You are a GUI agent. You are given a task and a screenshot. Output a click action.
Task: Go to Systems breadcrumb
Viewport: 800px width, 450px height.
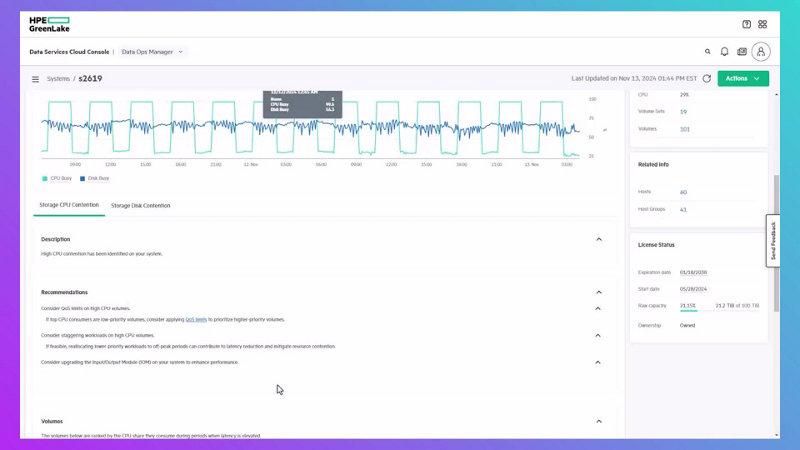pyautogui.click(x=58, y=79)
